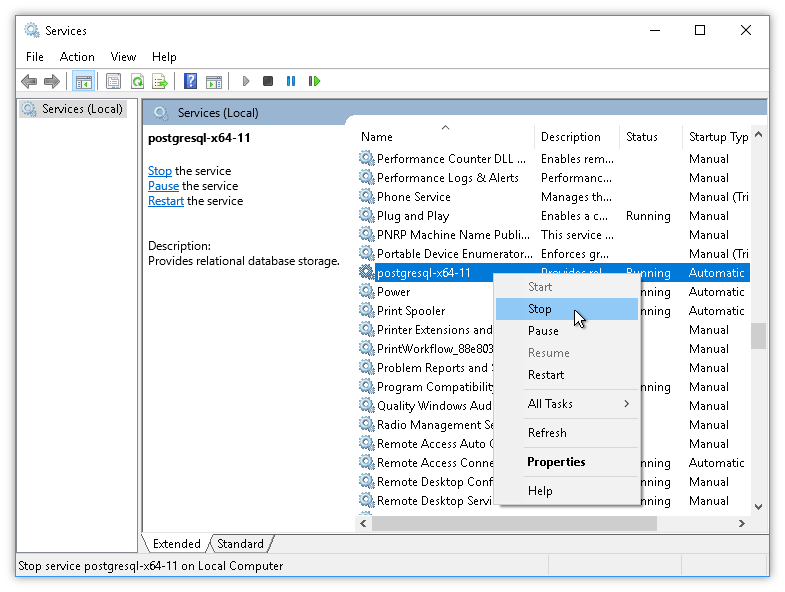
Task: Choose Restart in the context menu
Action: tap(567, 375)
